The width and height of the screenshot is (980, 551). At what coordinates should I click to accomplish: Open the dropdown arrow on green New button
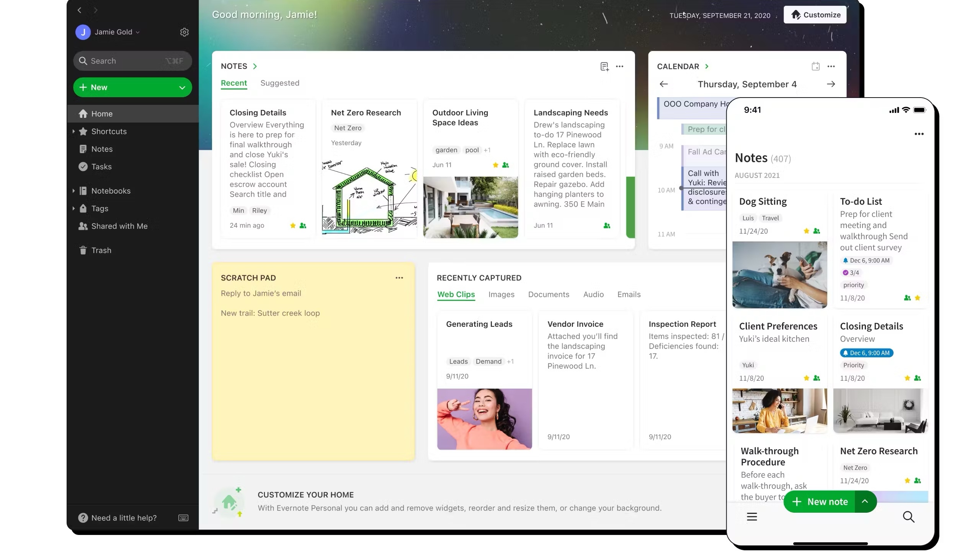(182, 88)
